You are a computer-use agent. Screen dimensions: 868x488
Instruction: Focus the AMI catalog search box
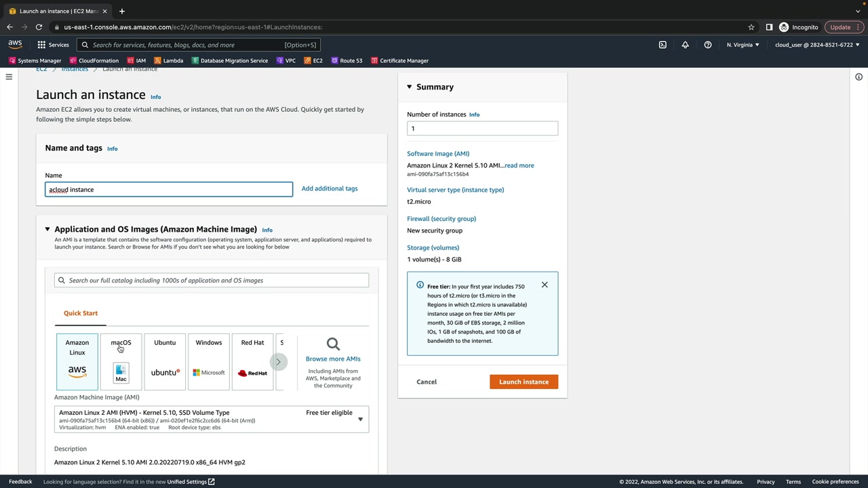[212, 280]
